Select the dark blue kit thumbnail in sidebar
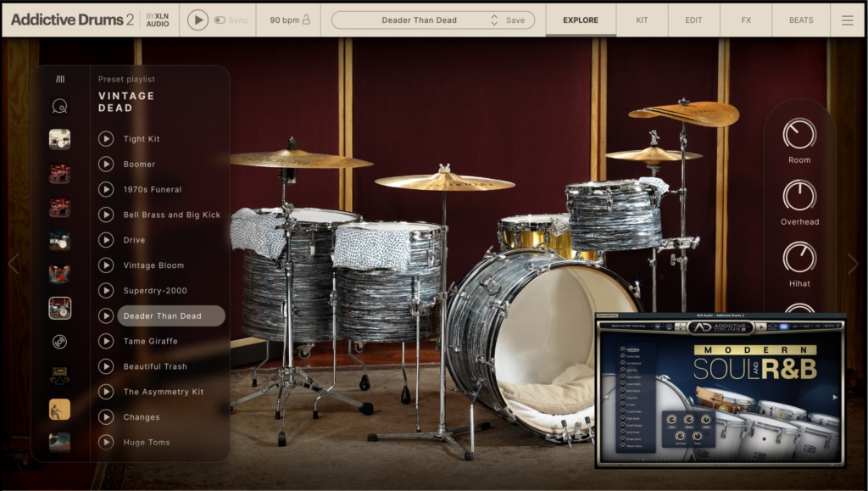868x491 pixels. click(60, 241)
